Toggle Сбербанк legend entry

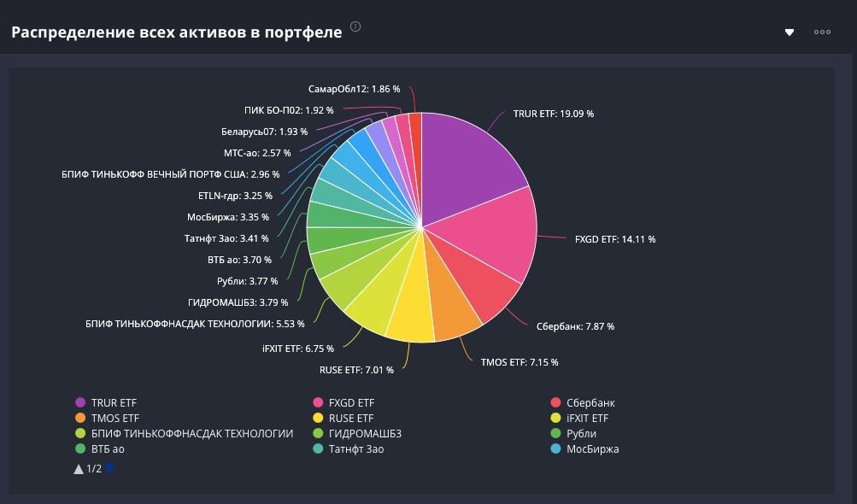pos(583,403)
